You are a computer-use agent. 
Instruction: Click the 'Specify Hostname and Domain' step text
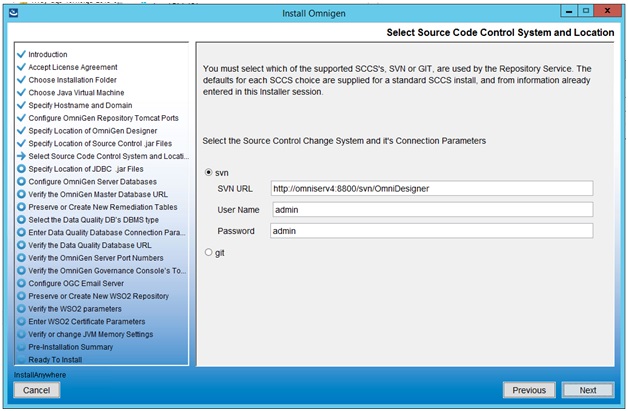(80, 105)
